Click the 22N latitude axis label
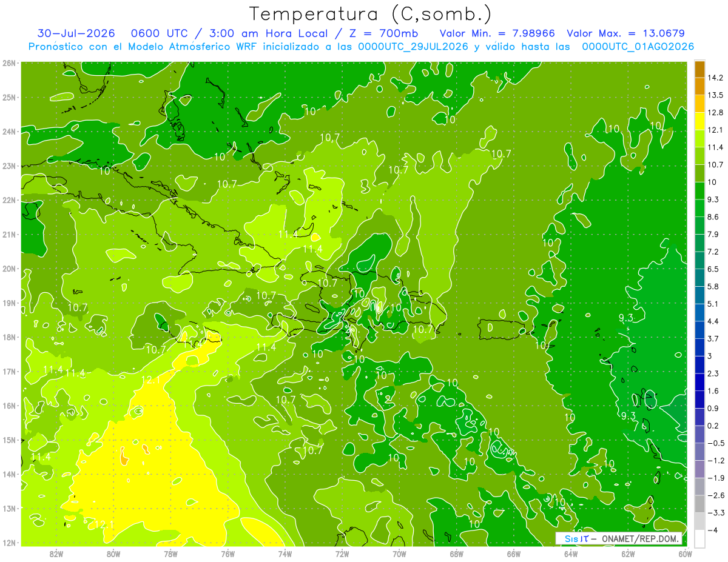The image size is (728, 562). 8,200
